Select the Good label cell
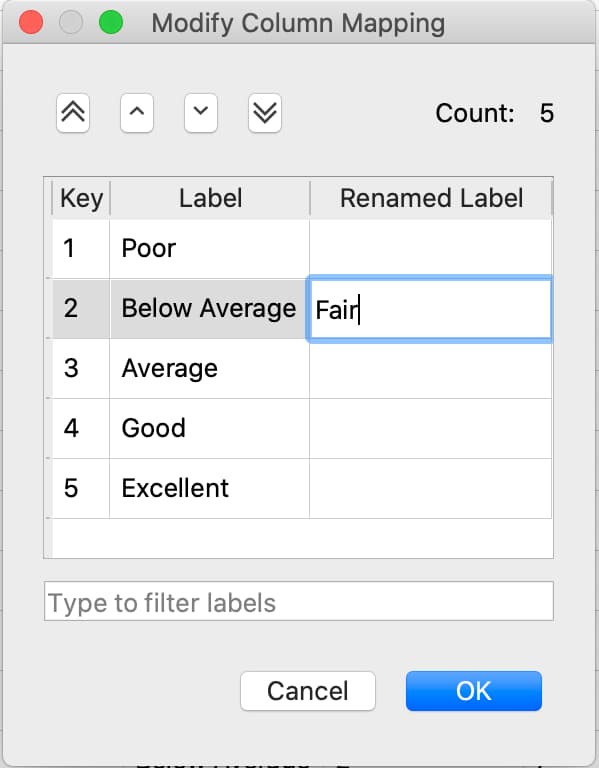The image size is (599, 768). click(x=210, y=428)
